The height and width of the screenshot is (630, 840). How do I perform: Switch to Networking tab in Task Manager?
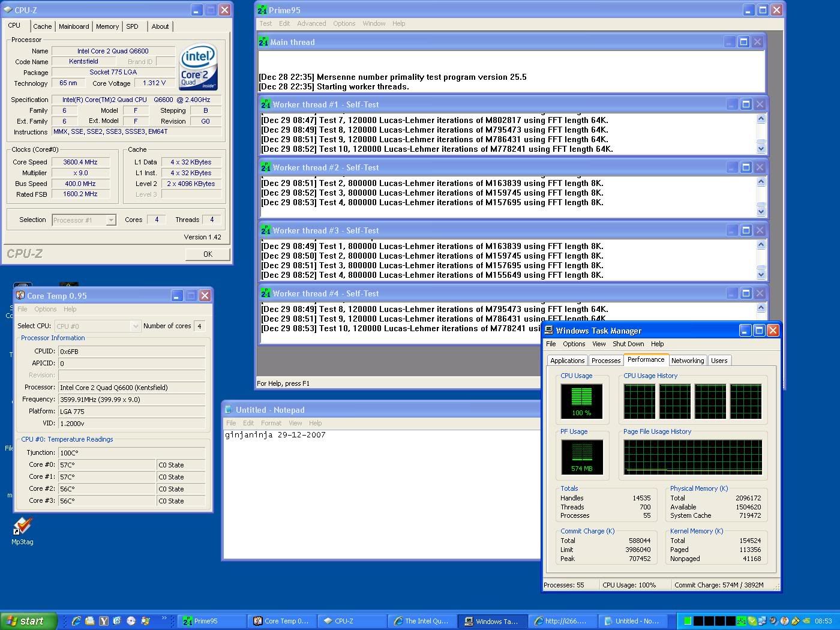pos(688,361)
